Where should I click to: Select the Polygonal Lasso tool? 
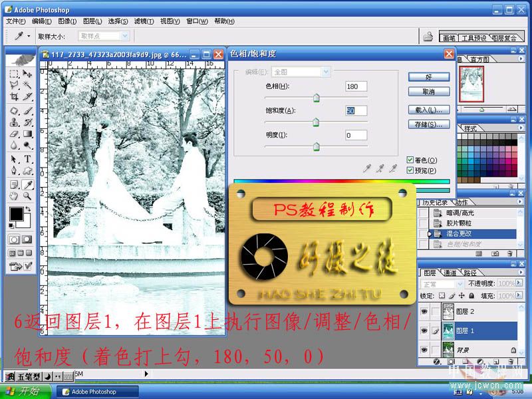tap(14, 85)
